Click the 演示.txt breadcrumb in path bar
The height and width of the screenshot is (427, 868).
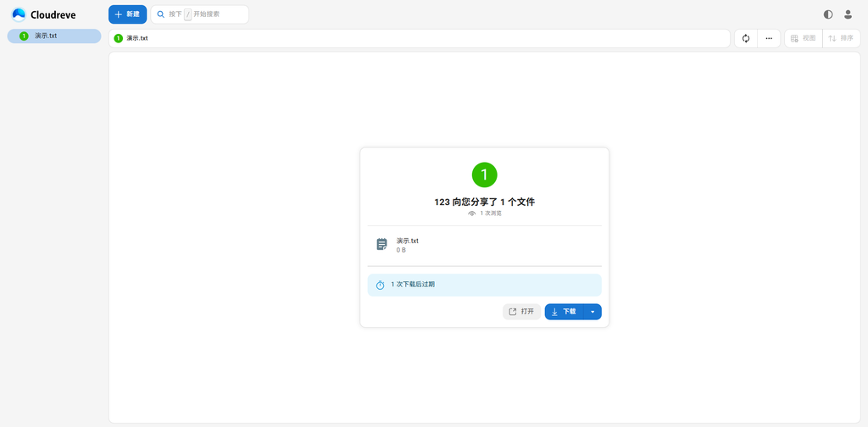click(x=131, y=38)
